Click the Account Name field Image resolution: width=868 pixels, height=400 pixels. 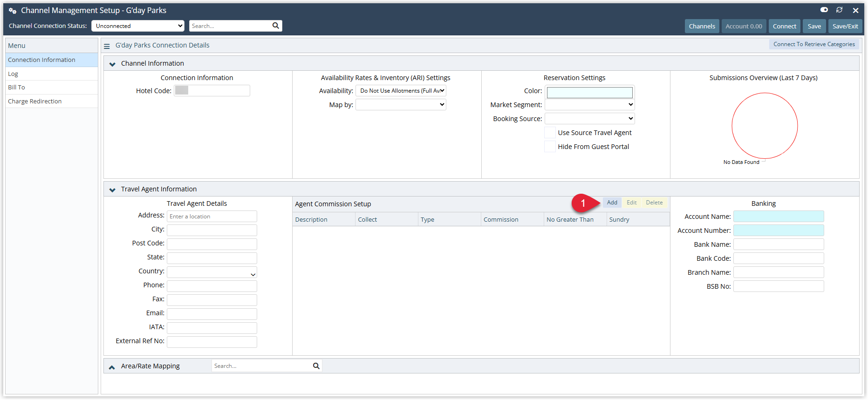(779, 216)
